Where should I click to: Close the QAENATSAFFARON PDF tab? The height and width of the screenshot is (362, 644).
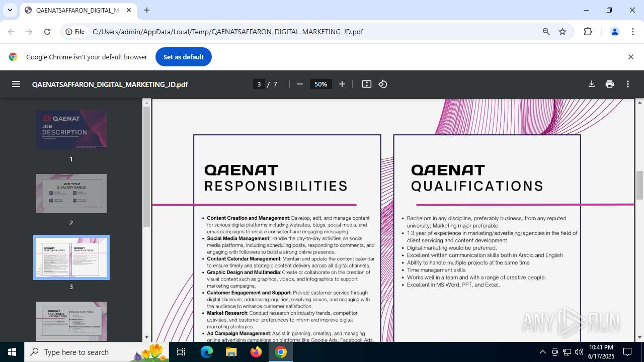tap(129, 10)
